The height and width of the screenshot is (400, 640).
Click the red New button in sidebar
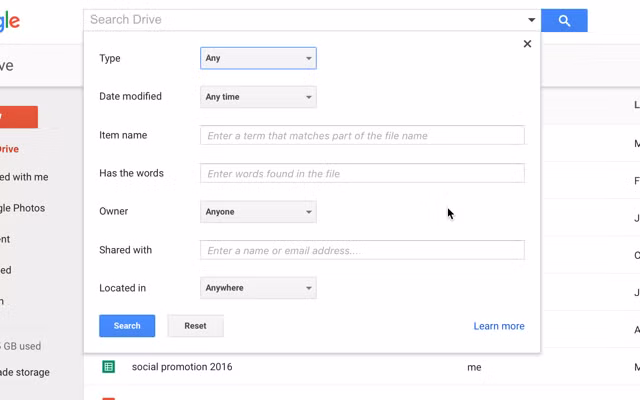click(18, 117)
